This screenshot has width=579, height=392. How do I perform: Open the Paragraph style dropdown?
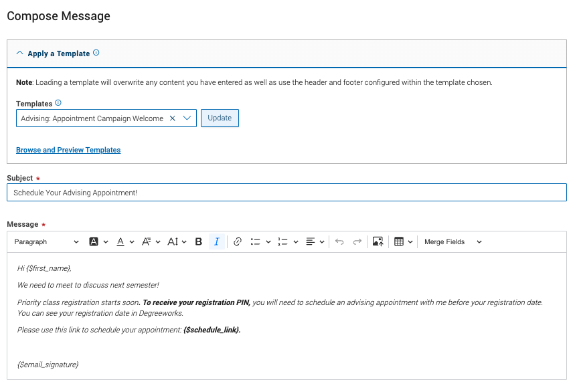tap(46, 241)
